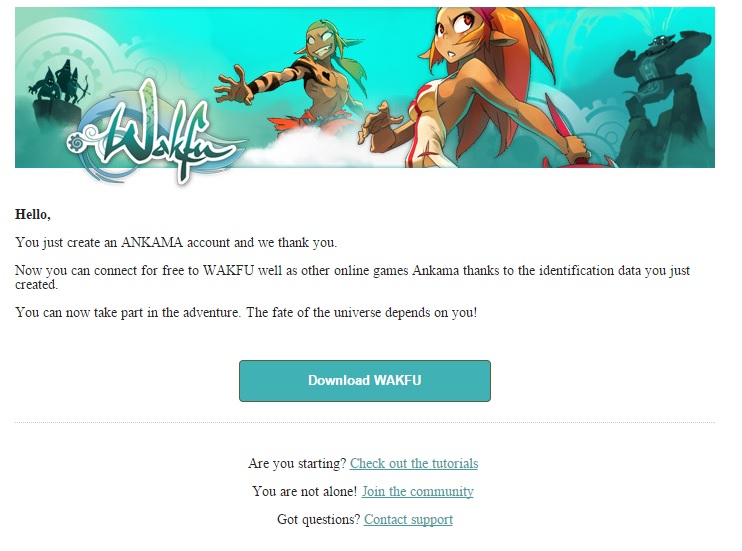The image size is (742, 551).
Task: Click the Are you starting? text
Action: [x=297, y=463]
